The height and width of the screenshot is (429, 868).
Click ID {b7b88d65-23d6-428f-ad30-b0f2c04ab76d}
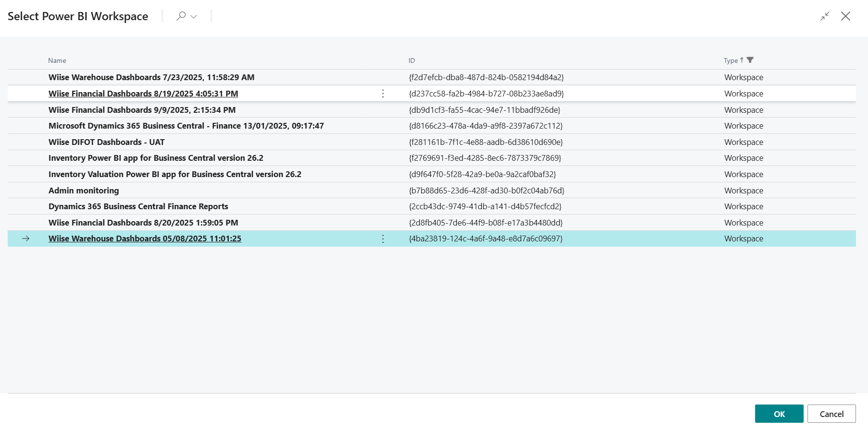(487, 191)
